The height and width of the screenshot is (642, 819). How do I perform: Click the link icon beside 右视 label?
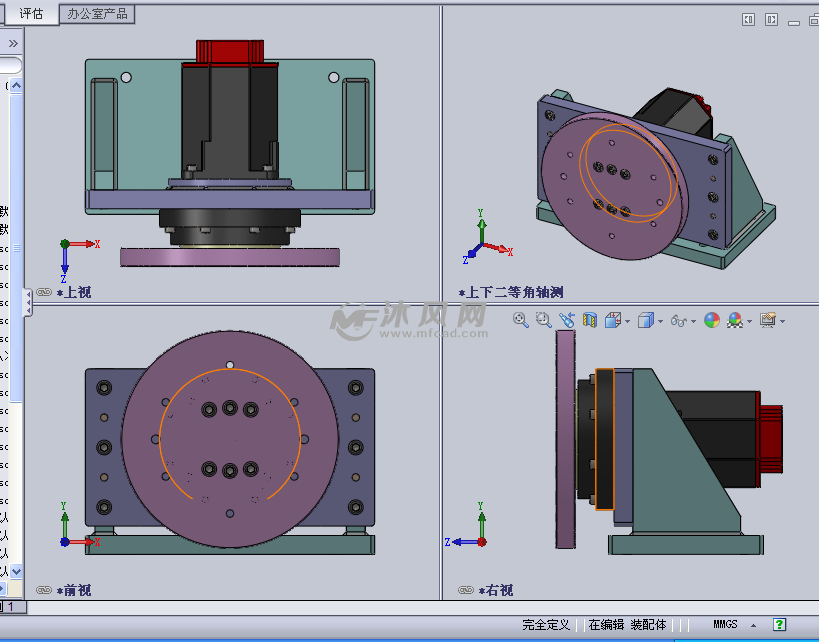click(x=466, y=590)
